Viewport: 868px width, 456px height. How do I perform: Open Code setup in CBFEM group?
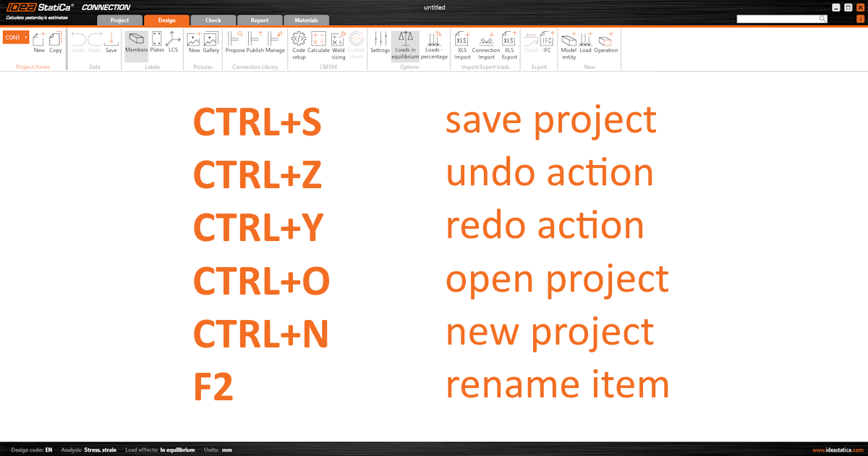click(x=299, y=45)
